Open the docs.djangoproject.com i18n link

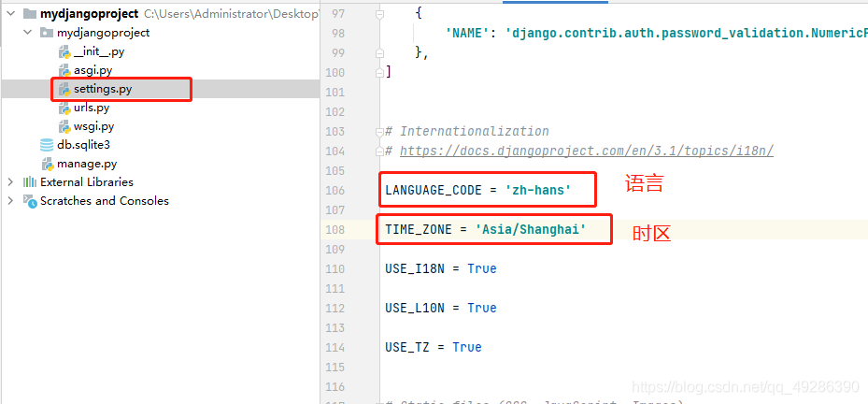[x=586, y=151]
